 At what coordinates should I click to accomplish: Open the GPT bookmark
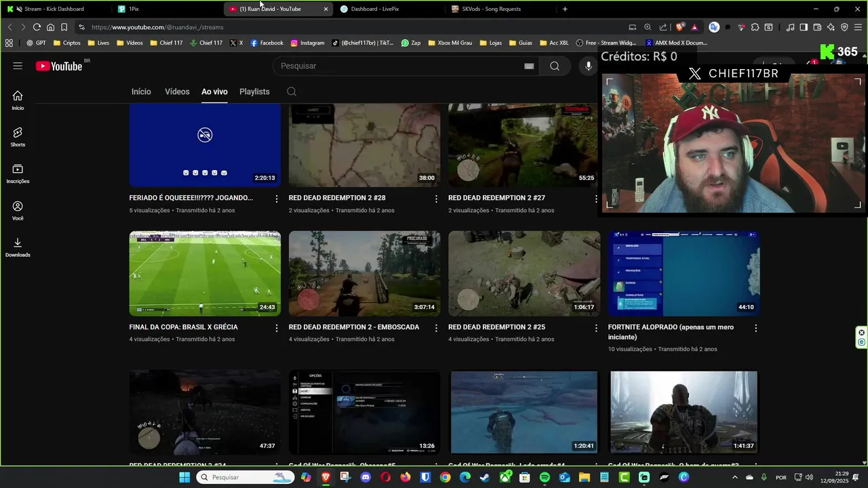tap(37, 43)
